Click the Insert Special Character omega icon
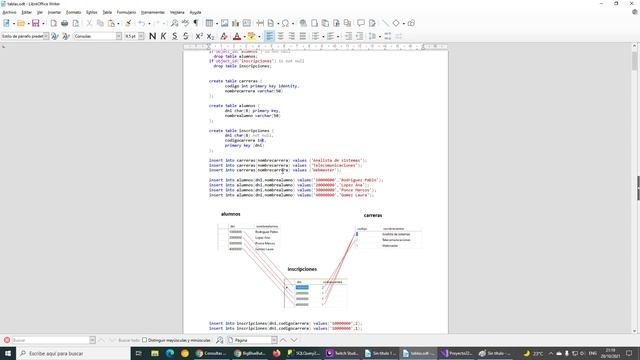Viewport: 640px width, 360px height. 285,23
